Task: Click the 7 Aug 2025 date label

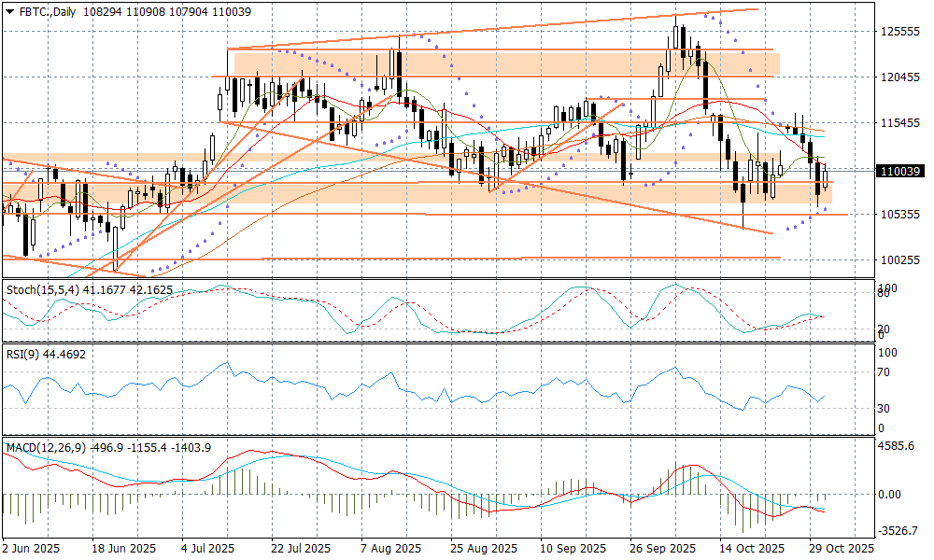Action: click(x=389, y=548)
